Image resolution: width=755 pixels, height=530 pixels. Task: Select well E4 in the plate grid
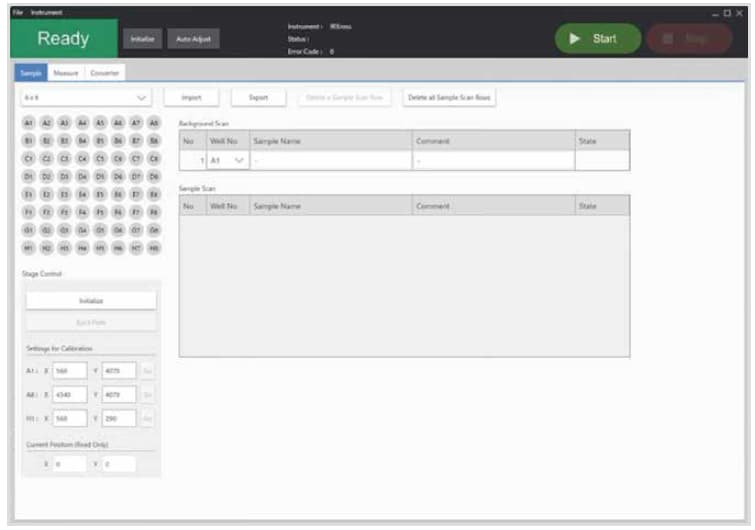(x=82, y=194)
